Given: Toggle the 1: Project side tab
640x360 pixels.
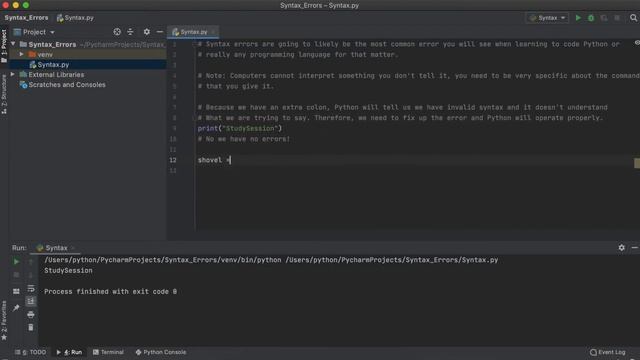Looking at the screenshot, I should tap(4, 46).
